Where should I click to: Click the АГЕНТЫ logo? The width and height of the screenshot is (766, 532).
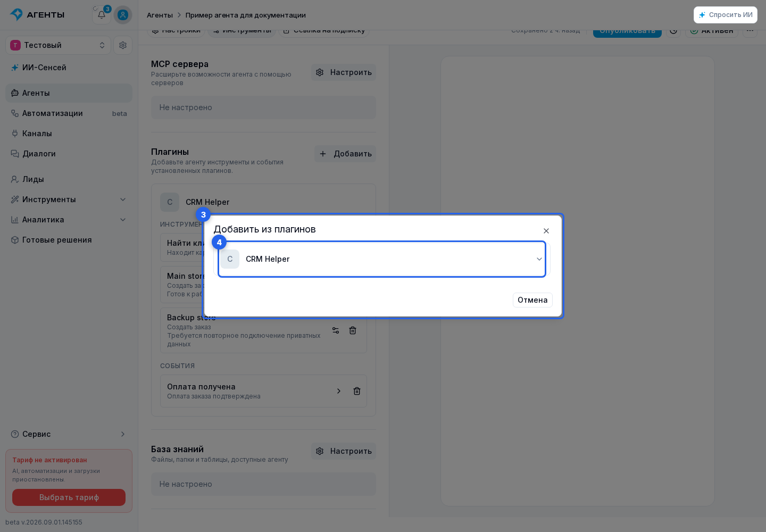tap(37, 15)
